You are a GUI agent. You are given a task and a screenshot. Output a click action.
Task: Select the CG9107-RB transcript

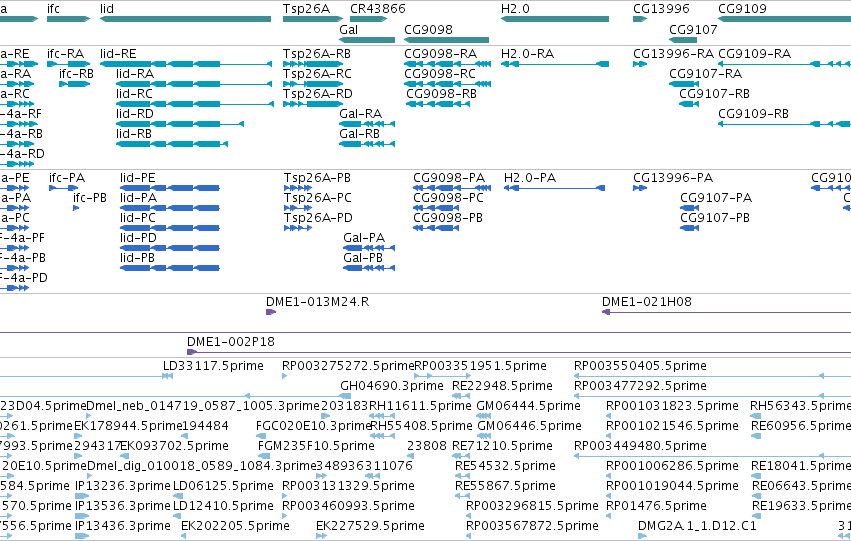coord(689,104)
